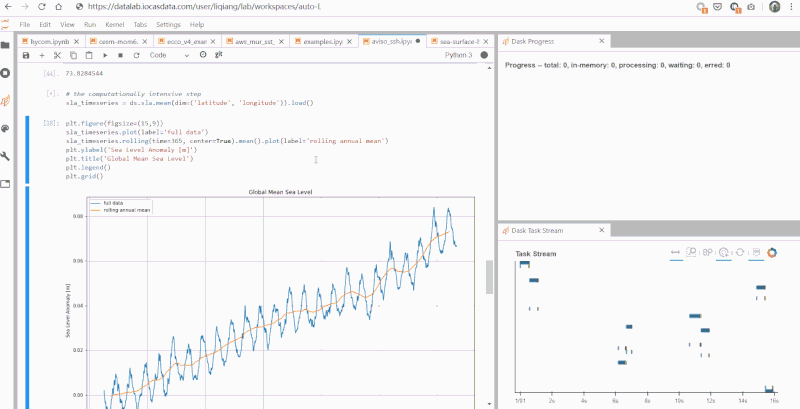
Task: Open the command palette sidebar icon
Action: [5, 129]
